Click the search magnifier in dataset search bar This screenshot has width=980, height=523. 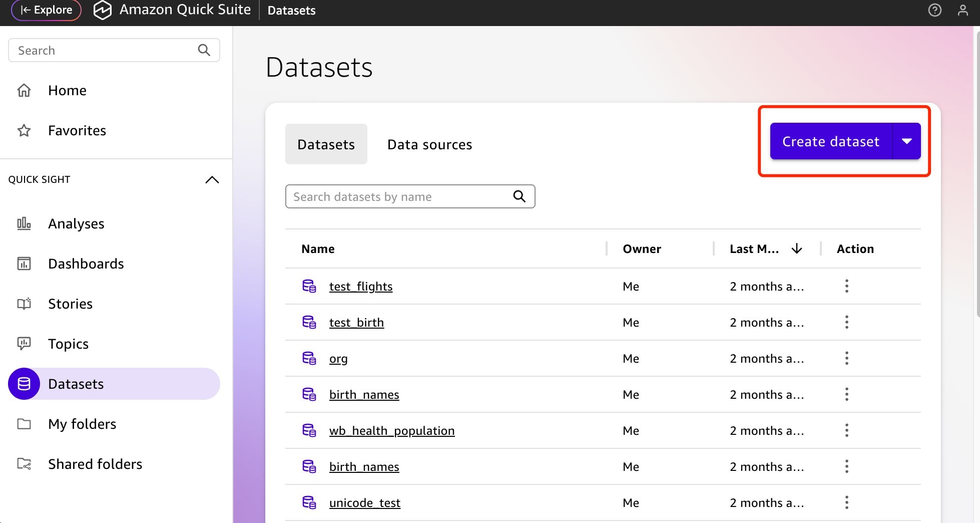click(x=519, y=196)
